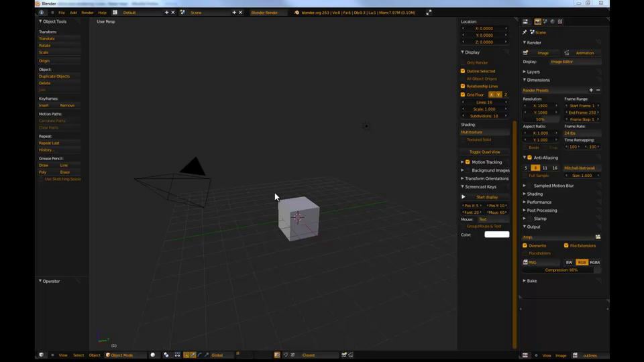Uncheck the Grid Floor checkbox
The image size is (644, 362).
463,95
